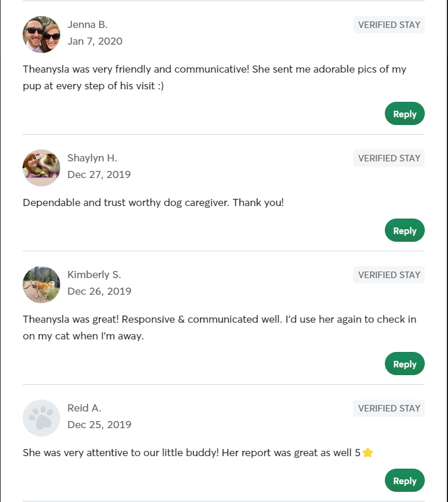Screen dimensions: 448x502
Task: Click the VERIFIED STAY badge on Shaylyn's review
Action: 388,158
